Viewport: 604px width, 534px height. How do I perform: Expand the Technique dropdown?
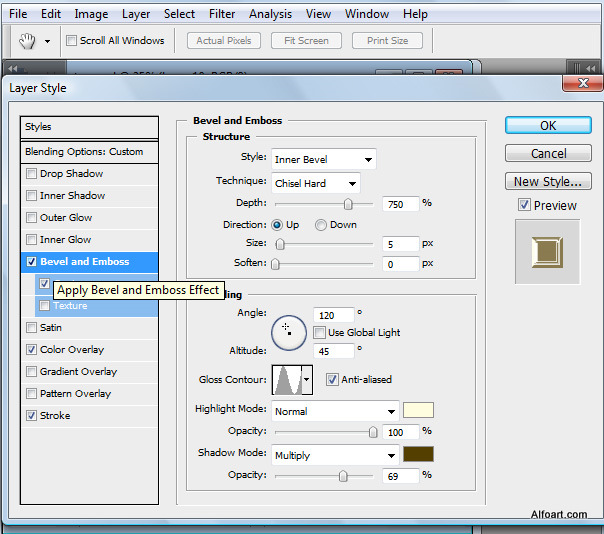pyautogui.click(x=315, y=182)
